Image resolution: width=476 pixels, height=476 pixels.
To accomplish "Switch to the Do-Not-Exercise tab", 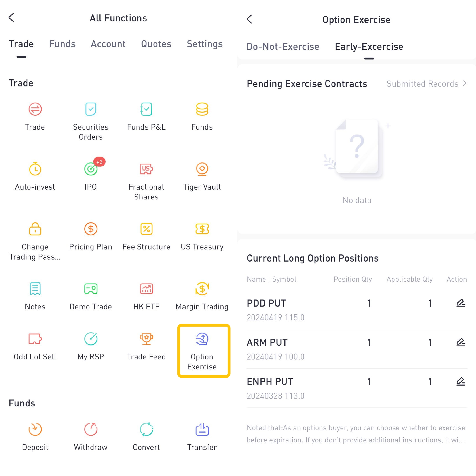I will (x=283, y=47).
